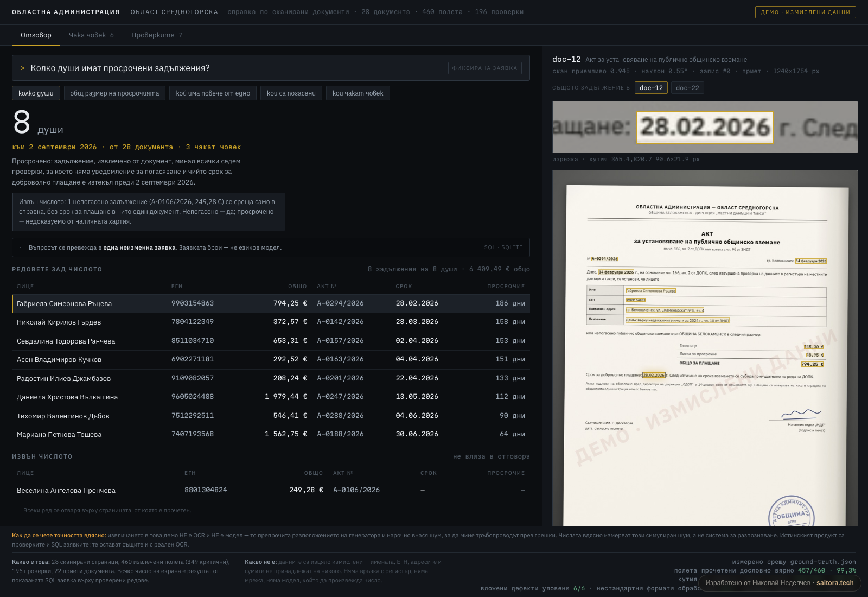This screenshot has width=868, height=597.
Task: Click the scanned act page preview
Action: (705, 348)
